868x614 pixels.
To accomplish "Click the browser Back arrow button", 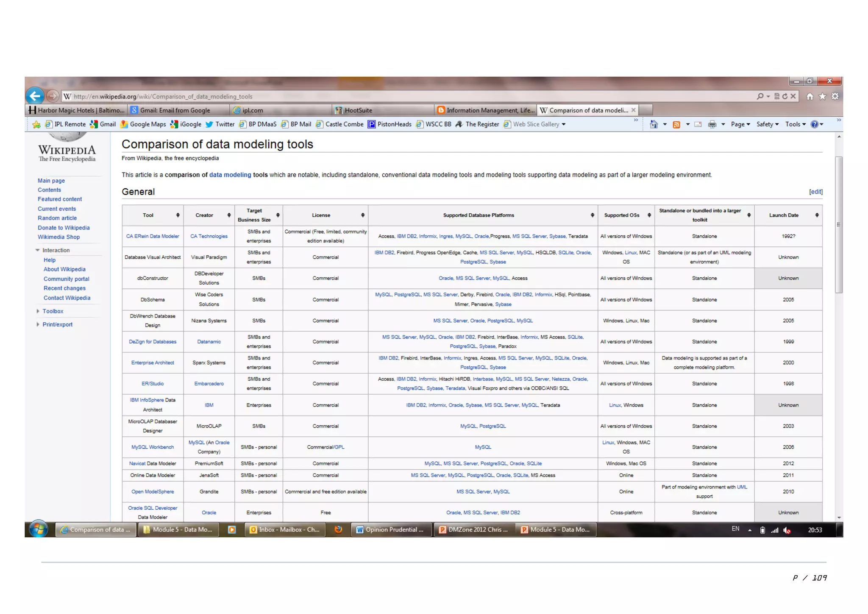I will pyautogui.click(x=35, y=96).
